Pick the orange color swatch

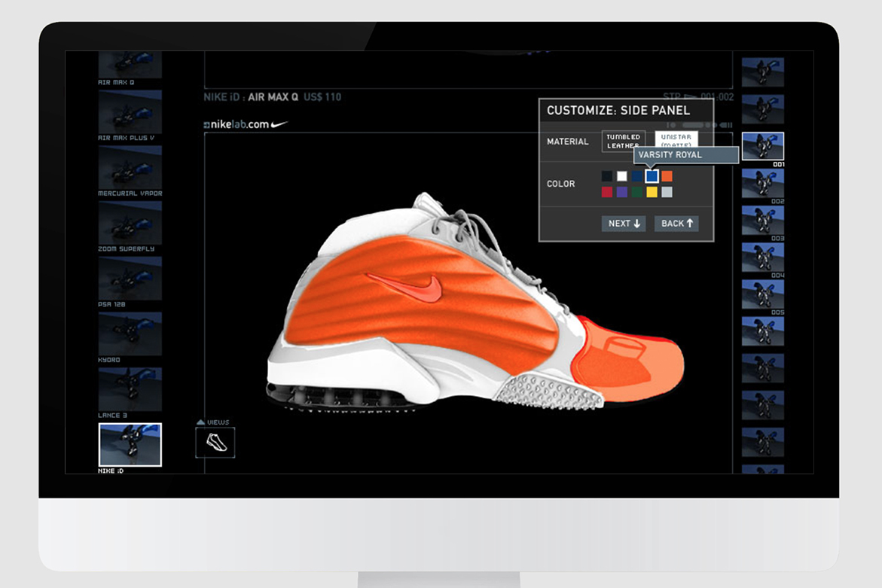[x=667, y=176]
